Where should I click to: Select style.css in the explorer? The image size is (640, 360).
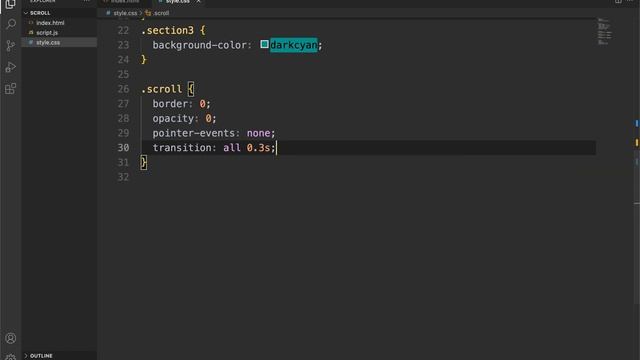point(48,42)
